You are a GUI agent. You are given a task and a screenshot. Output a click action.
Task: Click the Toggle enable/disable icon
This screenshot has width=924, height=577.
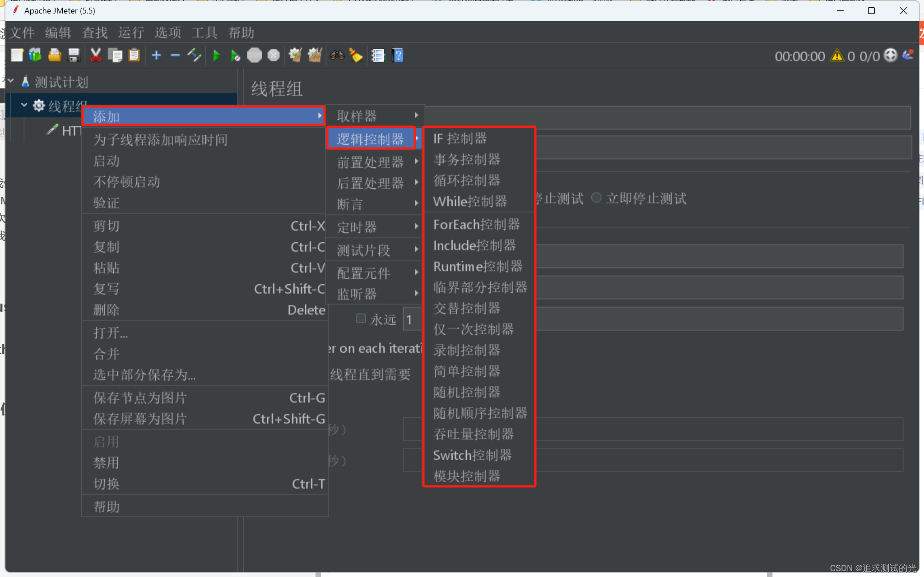click(x=195, y=55)
